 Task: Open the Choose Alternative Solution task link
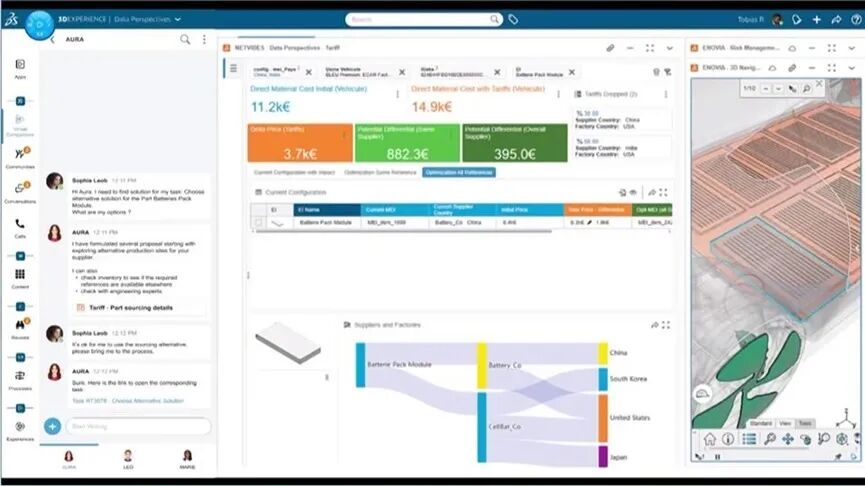point(128,401)
